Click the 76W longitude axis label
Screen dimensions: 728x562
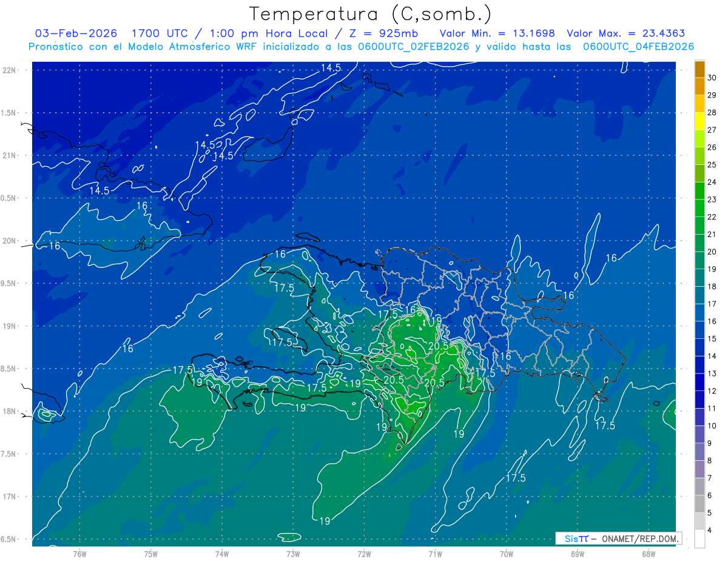79,554
